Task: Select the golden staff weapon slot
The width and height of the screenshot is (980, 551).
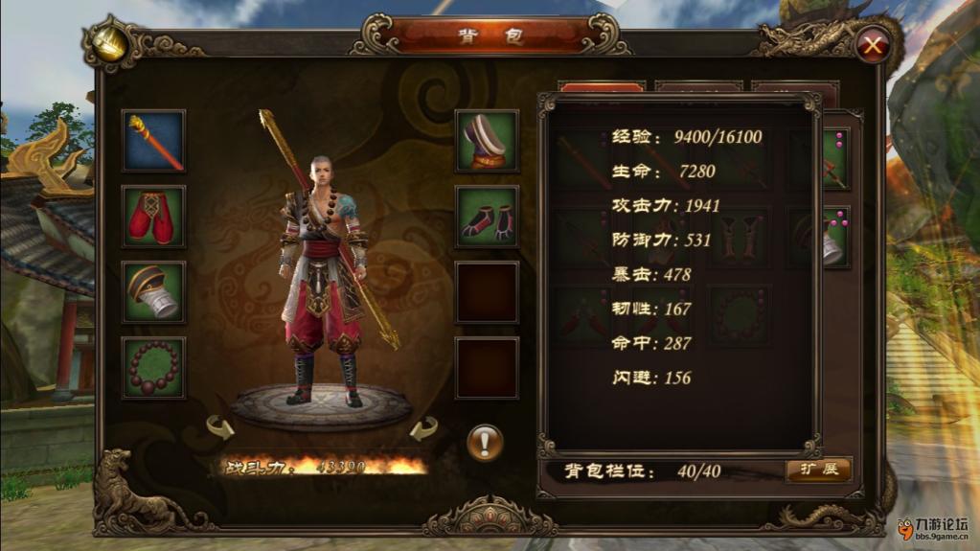Action: [153, 141]
